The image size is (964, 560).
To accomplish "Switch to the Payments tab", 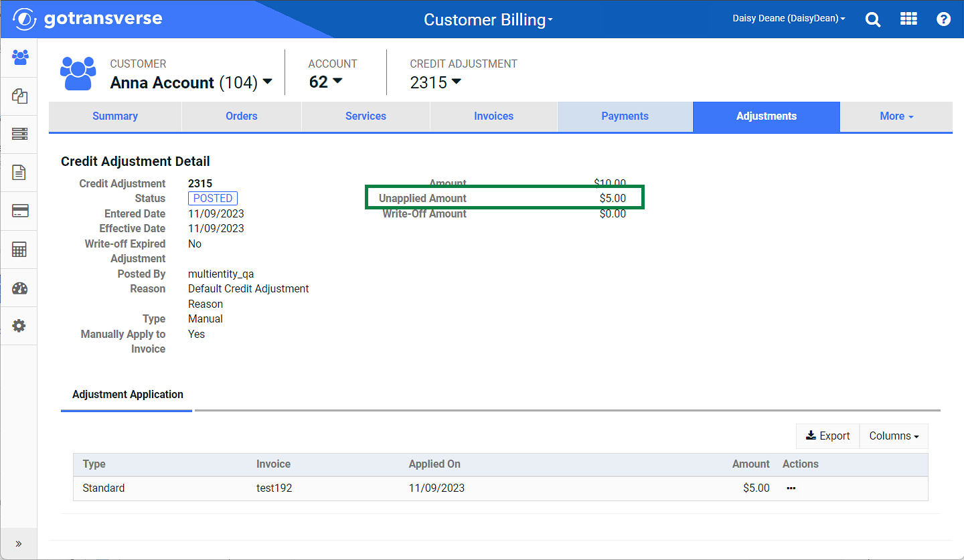I will 625,116.
